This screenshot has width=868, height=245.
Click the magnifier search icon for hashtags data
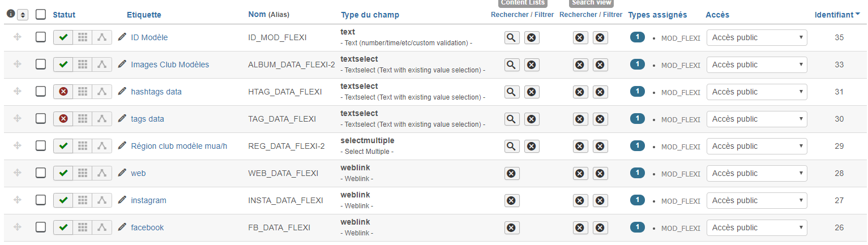tap(512, 92)
